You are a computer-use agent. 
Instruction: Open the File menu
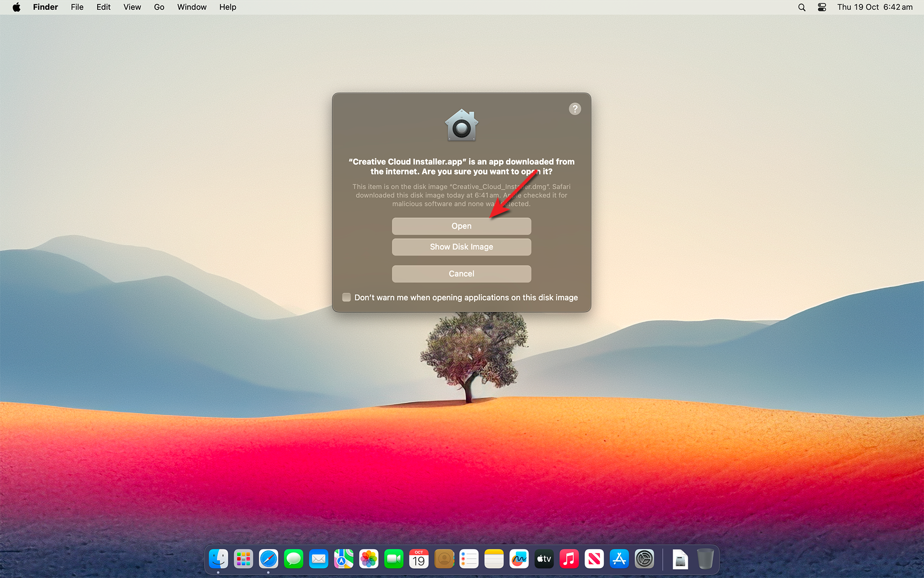pos(77,7)
